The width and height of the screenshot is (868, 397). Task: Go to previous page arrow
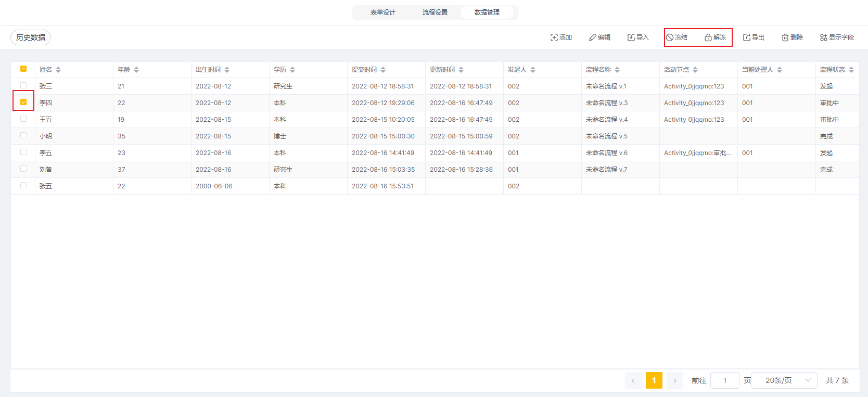click(x=633, y=380)
